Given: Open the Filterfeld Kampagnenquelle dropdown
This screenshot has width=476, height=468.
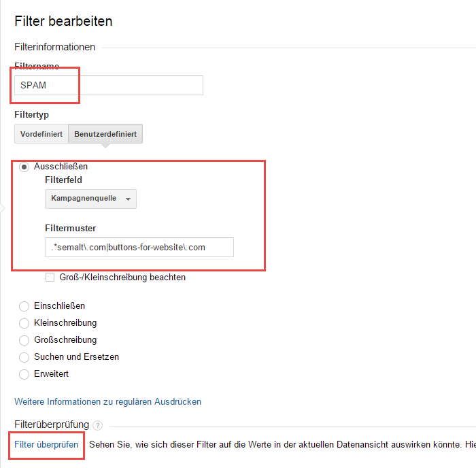Looking at the screenshot, I should click(90, 199).
